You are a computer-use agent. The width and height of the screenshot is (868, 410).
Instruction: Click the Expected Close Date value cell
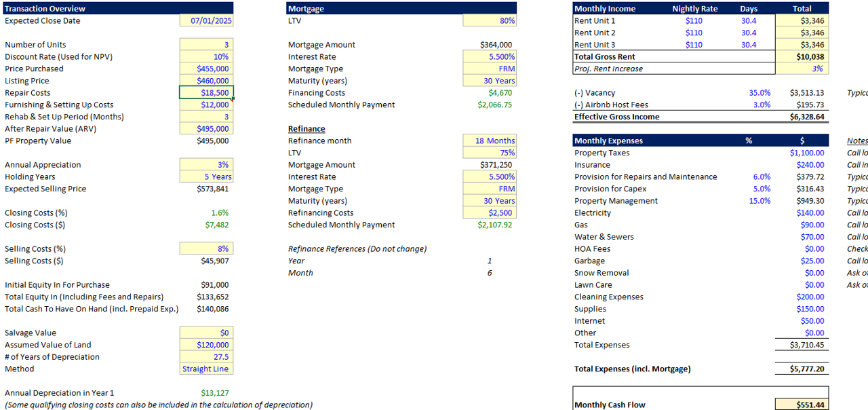(206, 21)
